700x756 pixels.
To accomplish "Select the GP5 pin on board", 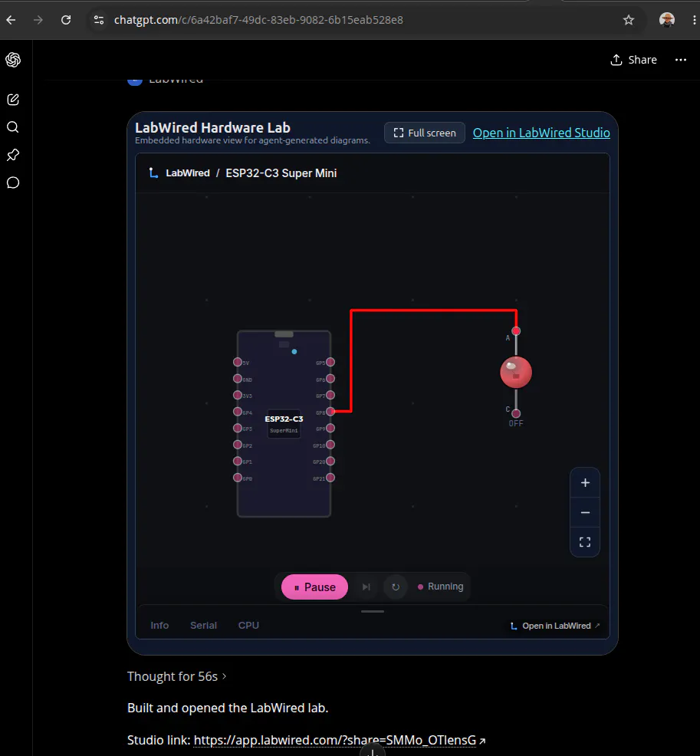I will tap(330, 362).
